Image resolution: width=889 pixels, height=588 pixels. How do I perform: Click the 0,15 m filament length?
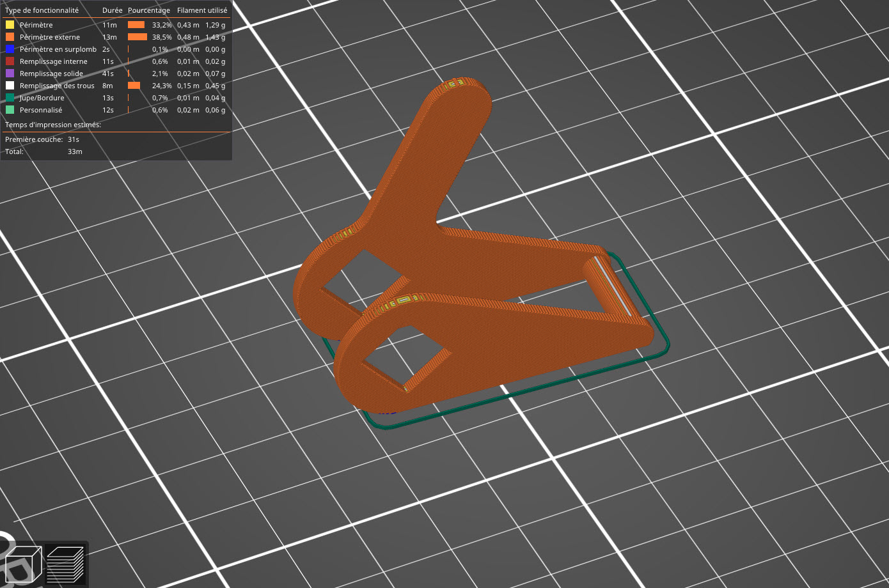[x=188, y=86]
